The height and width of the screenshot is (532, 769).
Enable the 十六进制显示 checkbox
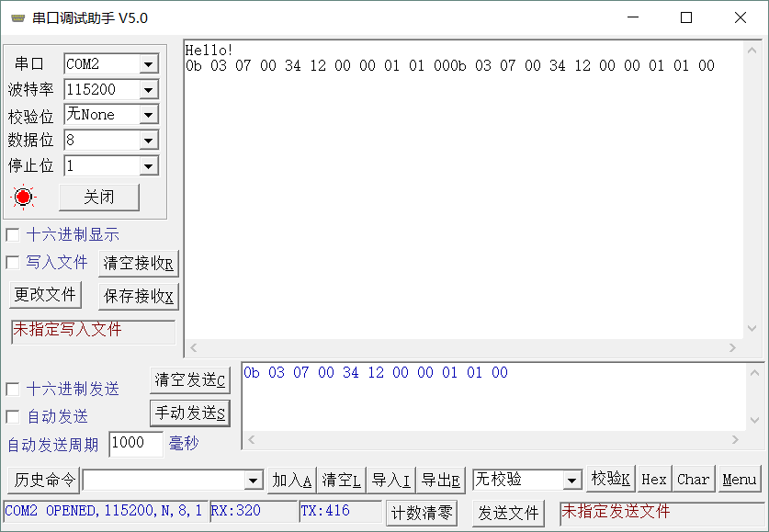tap(13, 235)
